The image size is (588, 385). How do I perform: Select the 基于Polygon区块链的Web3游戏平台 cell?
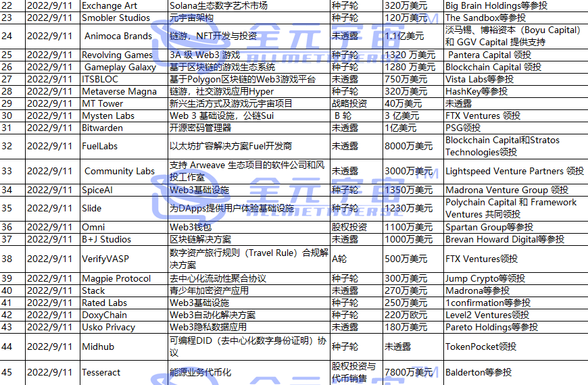point(249,80)
